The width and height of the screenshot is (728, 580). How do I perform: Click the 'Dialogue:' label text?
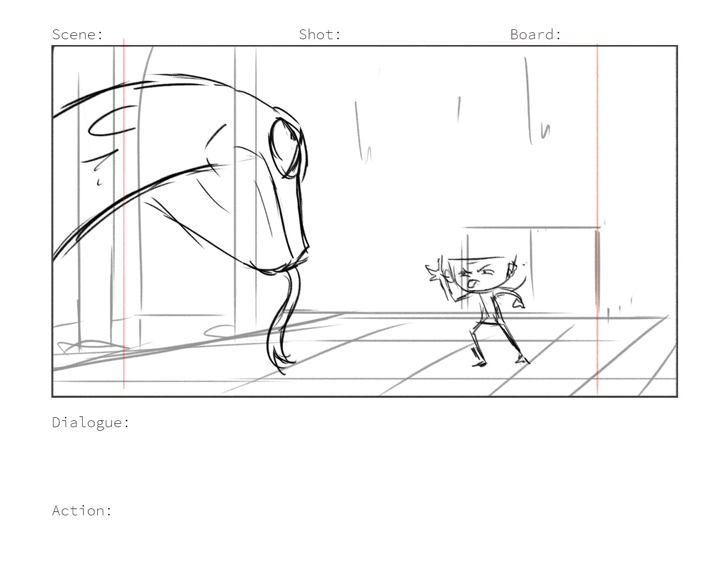coord(91,422)
